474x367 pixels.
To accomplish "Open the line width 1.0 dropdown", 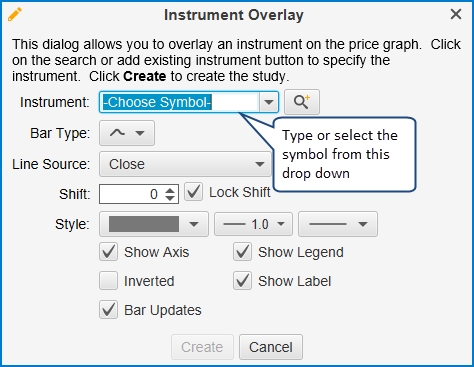I will tap(253, 224).
